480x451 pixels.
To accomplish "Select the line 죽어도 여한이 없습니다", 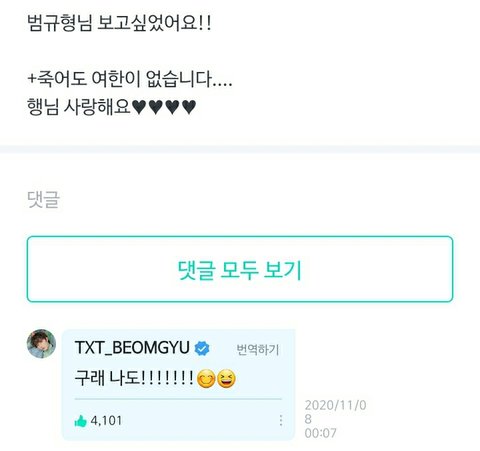I will click(130, 79).
